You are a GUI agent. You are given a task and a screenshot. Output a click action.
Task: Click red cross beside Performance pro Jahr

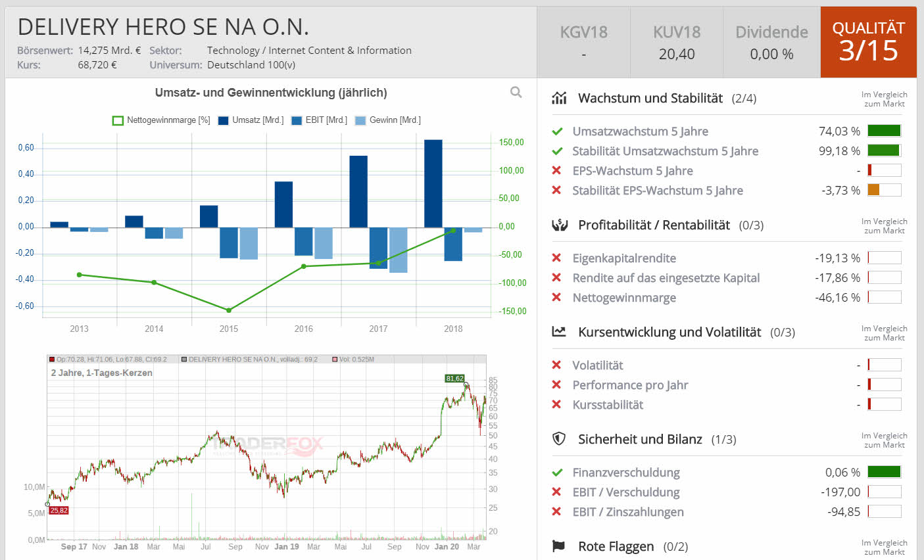coord(556,385)
